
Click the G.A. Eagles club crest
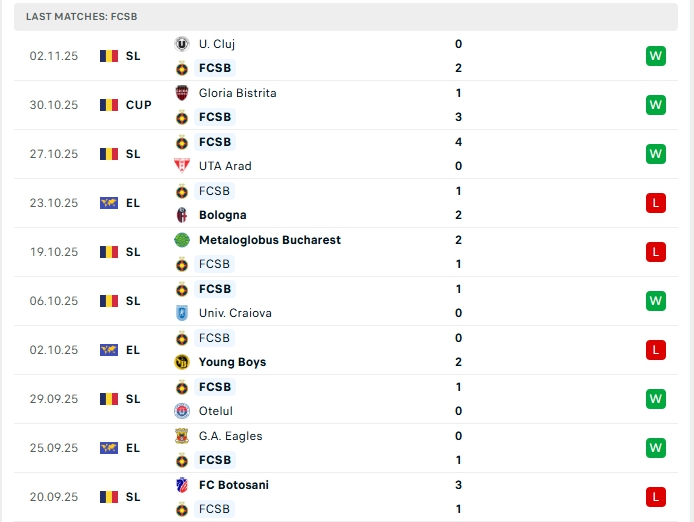[182, 436]
